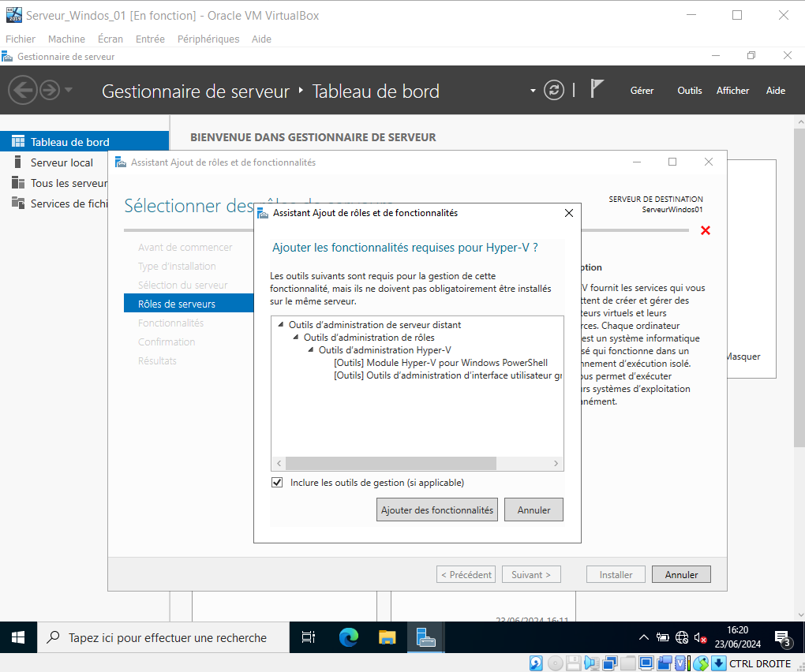Open Microsoft Edge from the taskbar
The width and height of the screenshot is (805, 672).
pyautogui.click(x=348, y=637)
